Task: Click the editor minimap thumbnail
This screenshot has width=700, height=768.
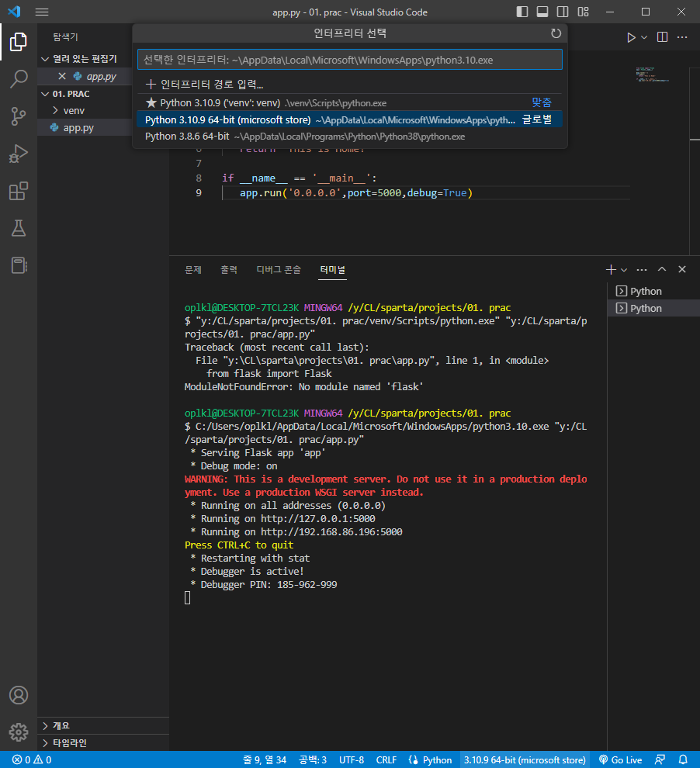Action: 652,74
